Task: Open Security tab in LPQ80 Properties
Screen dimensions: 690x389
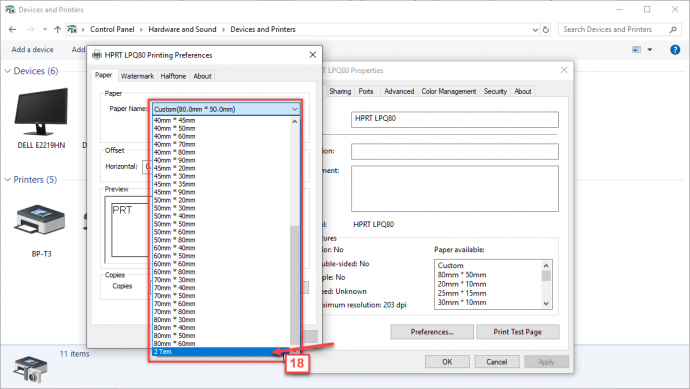Action: click(495, 91)
